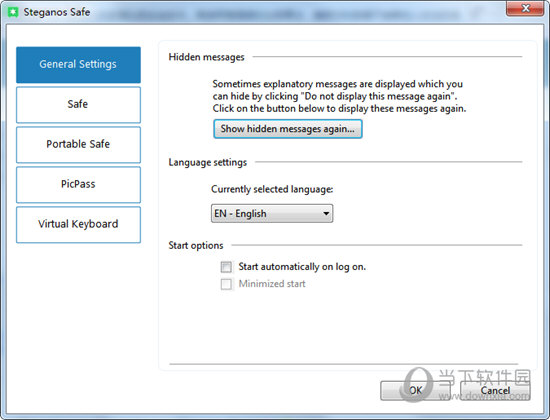Click the Steganos Safe title bar icon
The image size is (550, 420).
[13, 12]
